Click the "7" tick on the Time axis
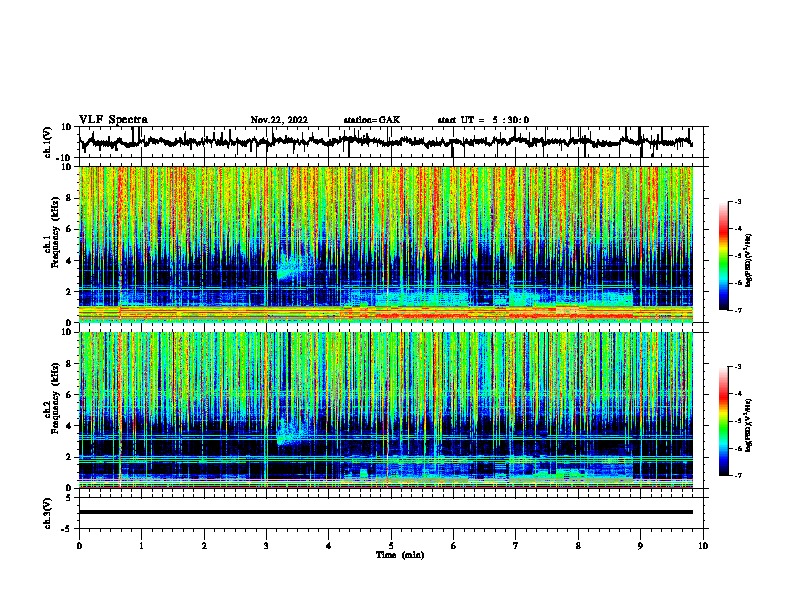792x612 pixels. click(516, 545)
